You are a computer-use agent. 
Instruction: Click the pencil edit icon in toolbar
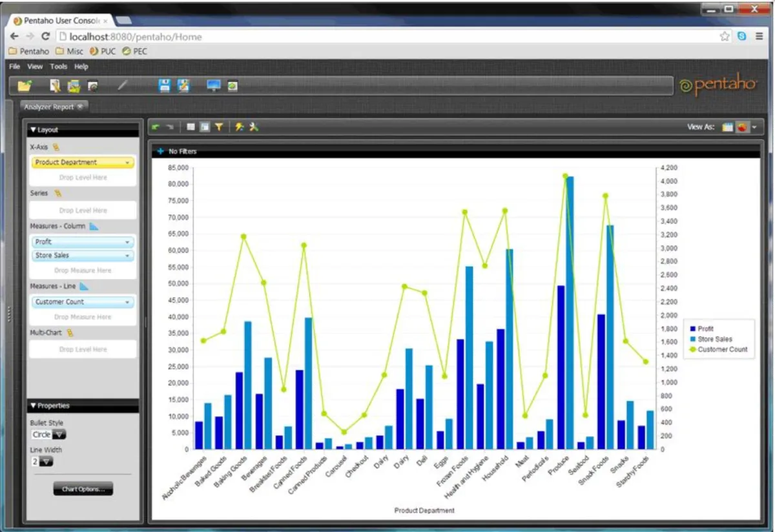click(123, 85)
